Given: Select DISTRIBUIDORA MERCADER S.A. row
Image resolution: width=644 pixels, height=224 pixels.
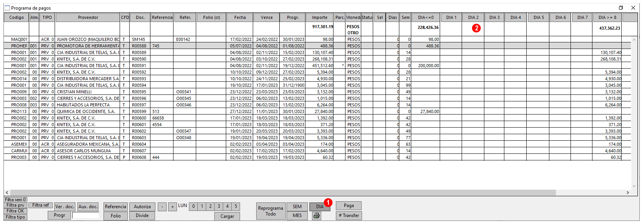Looking at the screenshot, I should coord(318,79).
